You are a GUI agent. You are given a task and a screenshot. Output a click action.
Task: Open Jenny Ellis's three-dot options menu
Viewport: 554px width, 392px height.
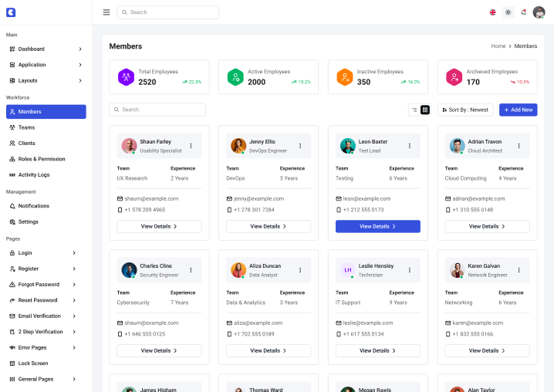pos(300,146)
